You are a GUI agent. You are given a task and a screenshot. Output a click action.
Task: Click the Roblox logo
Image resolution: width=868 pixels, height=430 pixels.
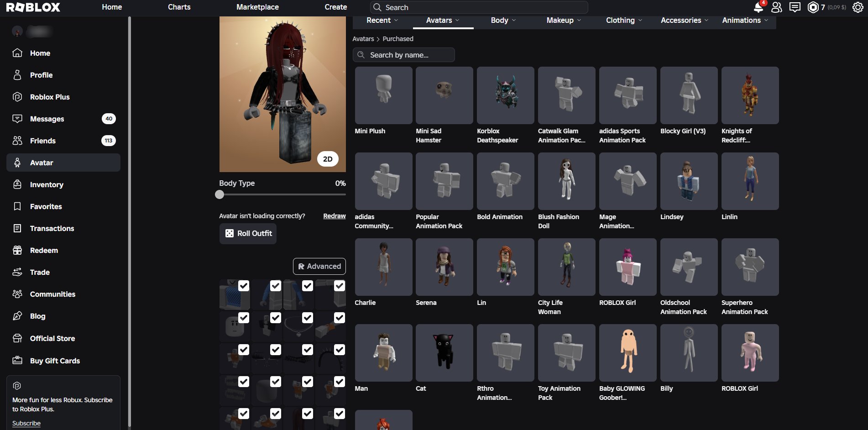tap(33, 7)
